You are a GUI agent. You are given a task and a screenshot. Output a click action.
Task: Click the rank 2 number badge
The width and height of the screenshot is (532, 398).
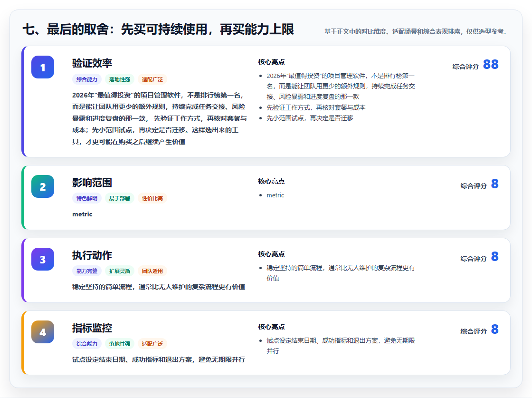pos(43,186)
